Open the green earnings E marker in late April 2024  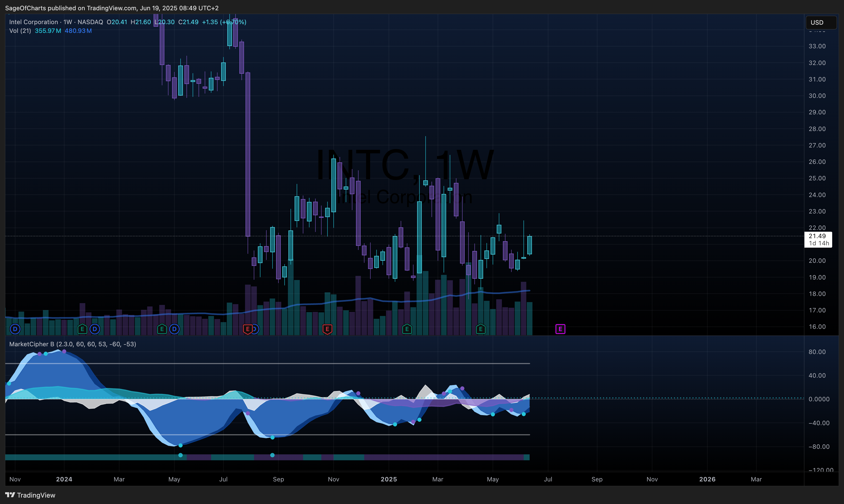162,329
